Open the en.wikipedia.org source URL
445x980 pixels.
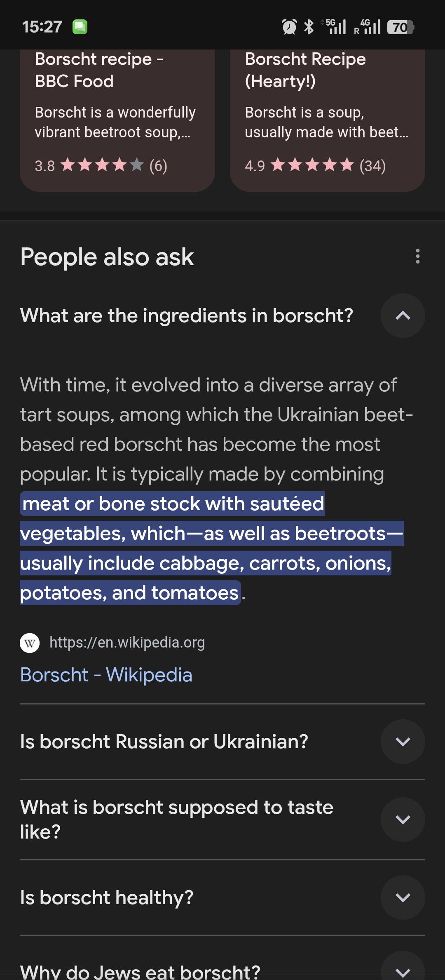pyautogui.click(x=127, y=643)
